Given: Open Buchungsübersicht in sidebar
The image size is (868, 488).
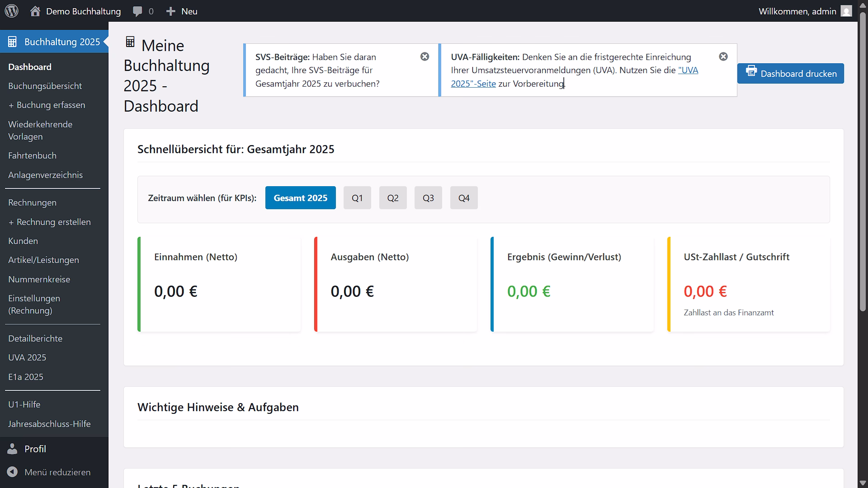Looking at the screenshot, I should tap(45, 86).
